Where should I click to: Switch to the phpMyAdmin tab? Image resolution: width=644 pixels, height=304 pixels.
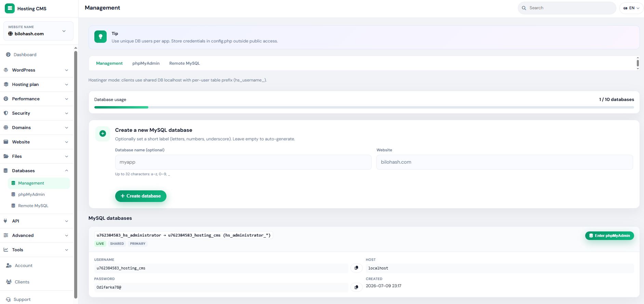(146, 63)
